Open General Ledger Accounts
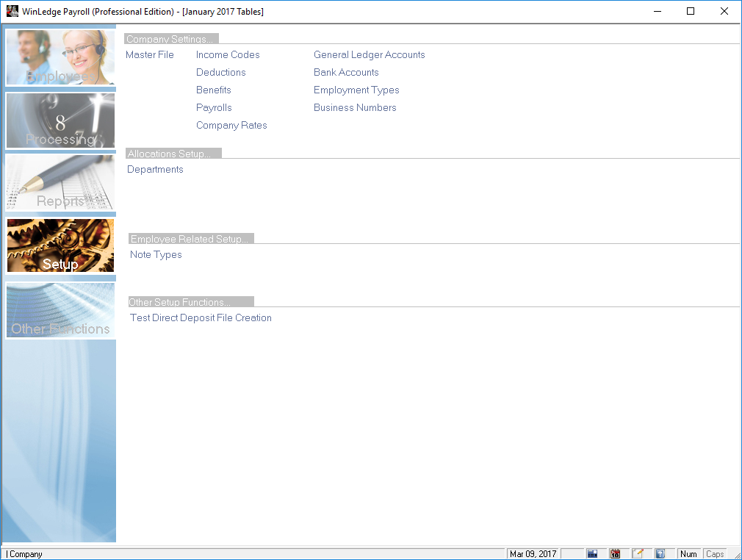 pyautogui.click(x=369, y=55)
